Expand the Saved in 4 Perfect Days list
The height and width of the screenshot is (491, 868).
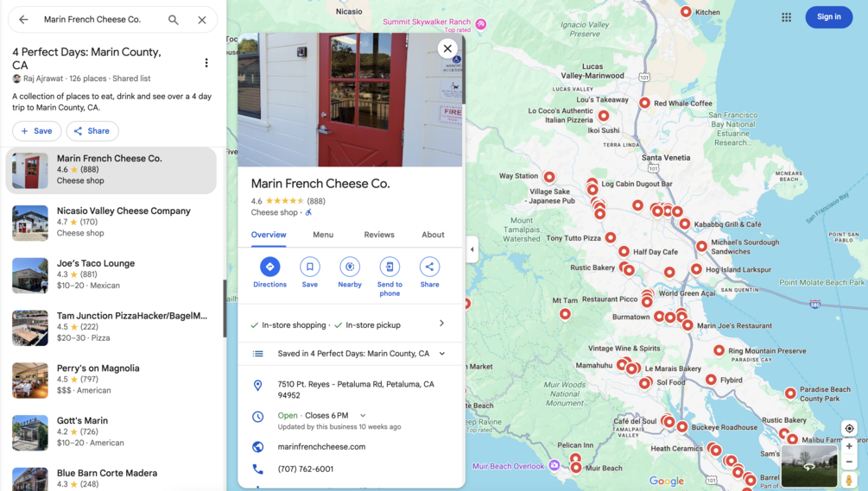coord(350,354)
